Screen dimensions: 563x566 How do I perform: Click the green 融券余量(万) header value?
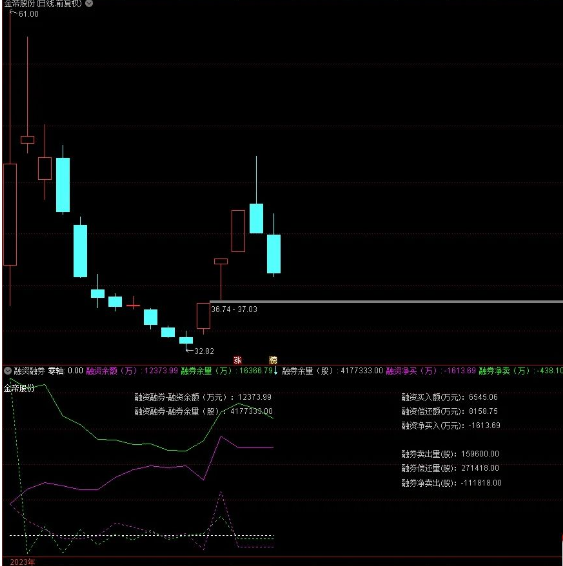pyautogui.click(x=227, y=371)
